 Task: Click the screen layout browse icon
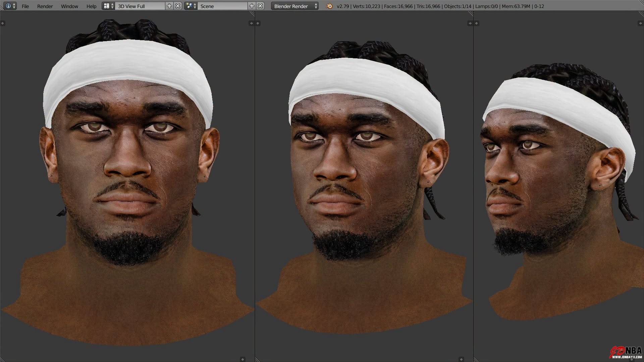(108, 6)
